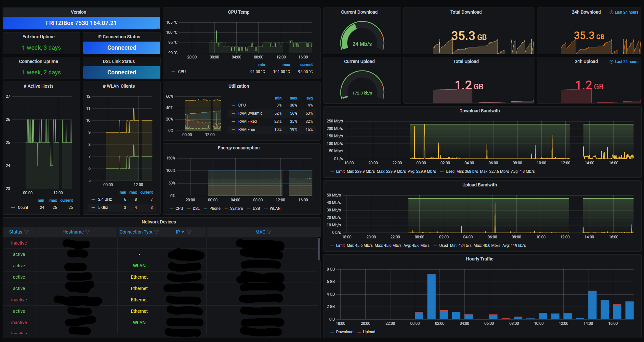Click the Network Devices table vertical scrollbar
Screen dimensions: 644x342
coord(319,249)
